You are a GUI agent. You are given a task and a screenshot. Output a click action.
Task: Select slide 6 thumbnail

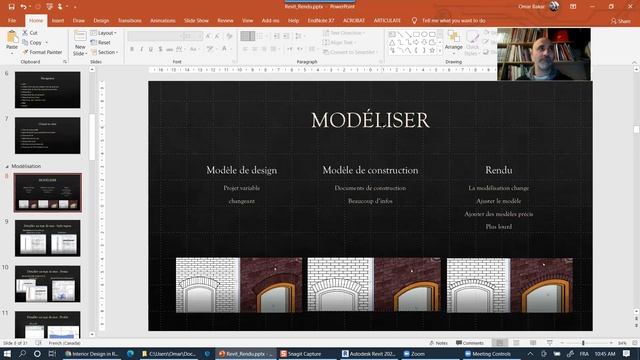pyautogui.click(x=48, y=90)
